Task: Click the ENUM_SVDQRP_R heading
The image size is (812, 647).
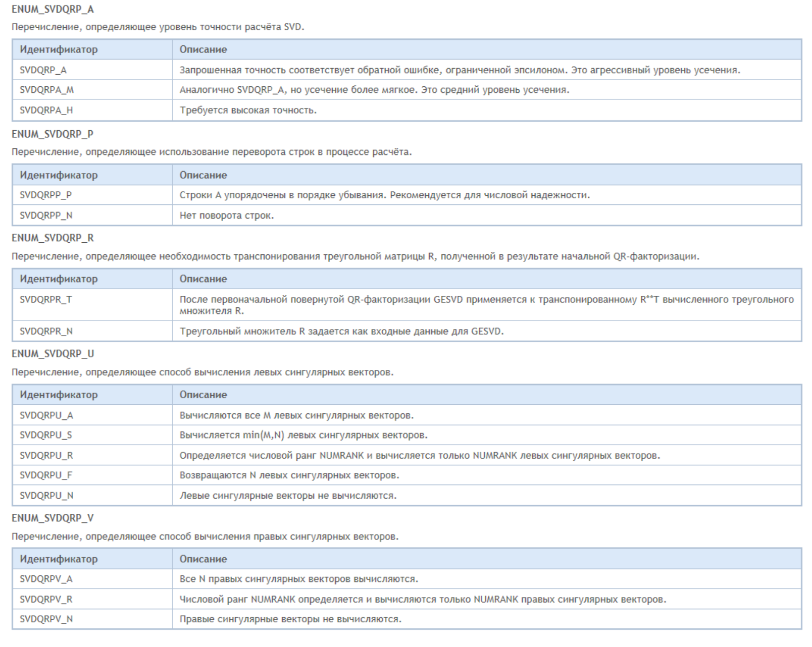Action: 53,238
